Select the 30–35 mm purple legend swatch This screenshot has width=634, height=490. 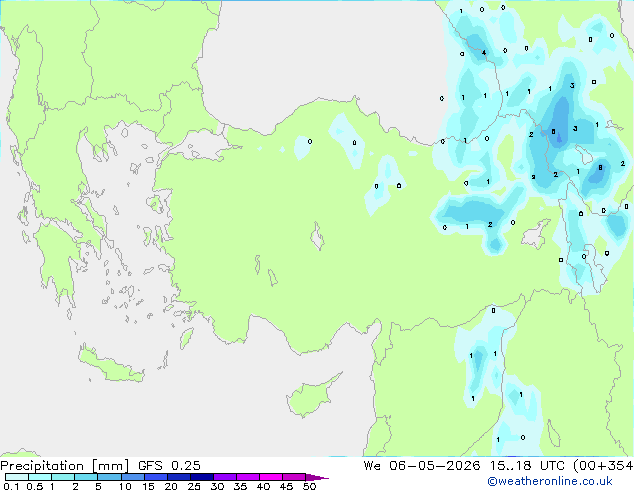(x=225, y=477)
